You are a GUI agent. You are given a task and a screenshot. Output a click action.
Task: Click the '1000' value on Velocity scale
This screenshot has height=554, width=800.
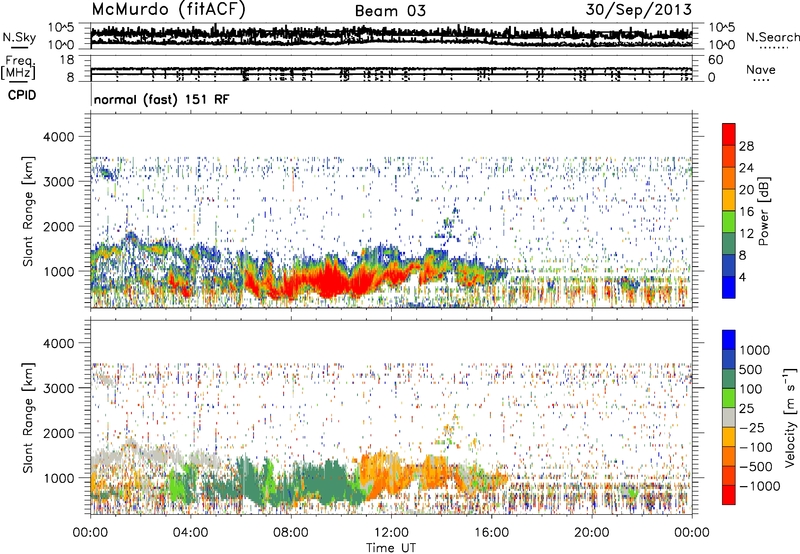click(755, 350)
